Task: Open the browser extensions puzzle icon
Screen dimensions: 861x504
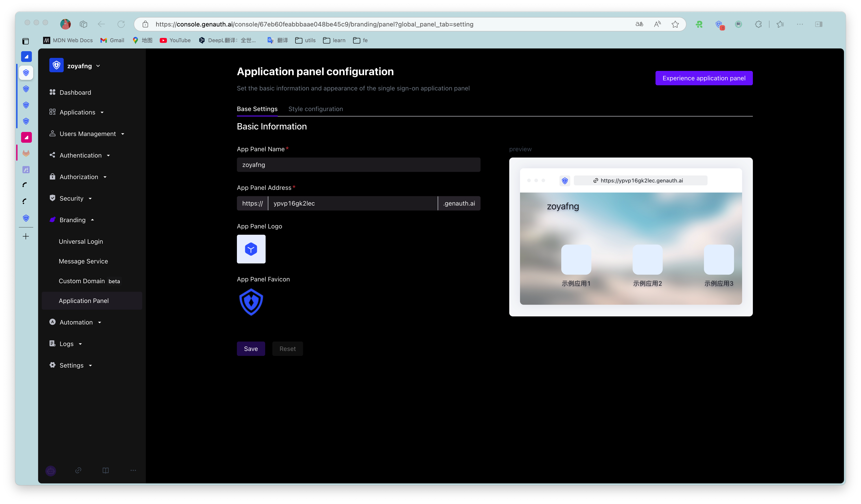Action: [x=758, y=24]
